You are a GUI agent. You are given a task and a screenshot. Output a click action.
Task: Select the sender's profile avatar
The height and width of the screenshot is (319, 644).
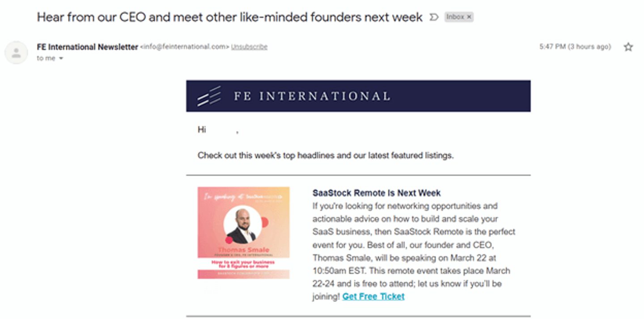click(x=16, y=52)
